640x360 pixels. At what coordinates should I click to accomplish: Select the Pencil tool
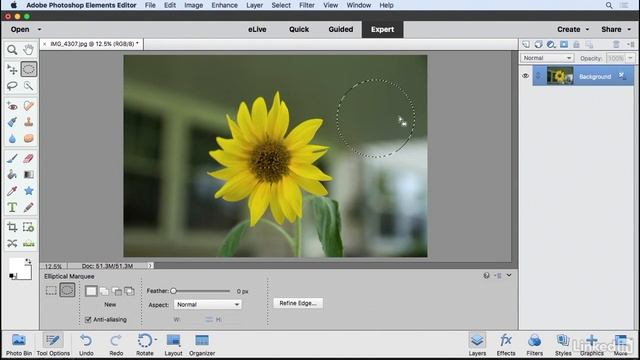28,207
